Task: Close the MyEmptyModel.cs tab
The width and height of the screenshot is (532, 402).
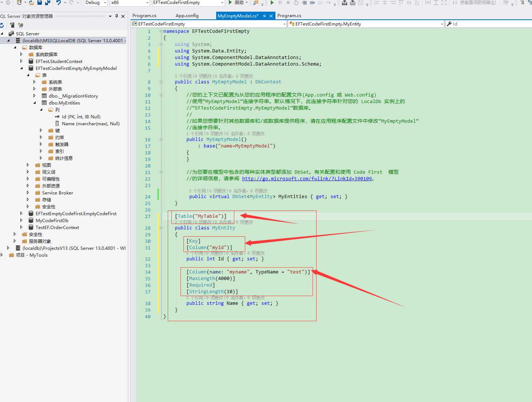Action: (x=271, y=16)
